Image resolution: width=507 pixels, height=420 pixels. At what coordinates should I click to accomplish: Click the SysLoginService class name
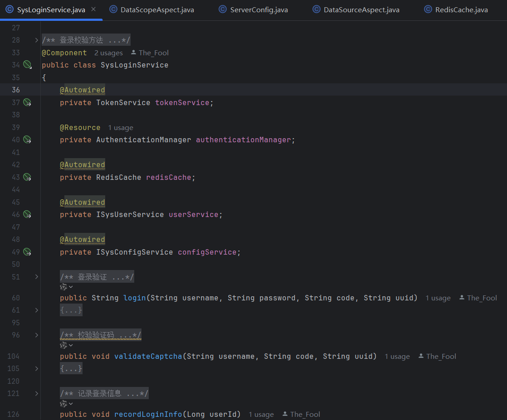(135, 65)
